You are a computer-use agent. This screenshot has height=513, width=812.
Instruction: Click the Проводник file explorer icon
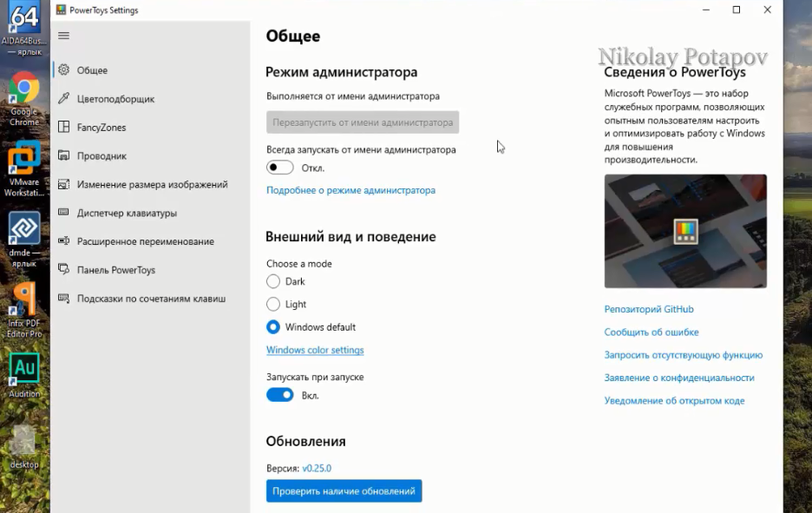coord(63,155)
